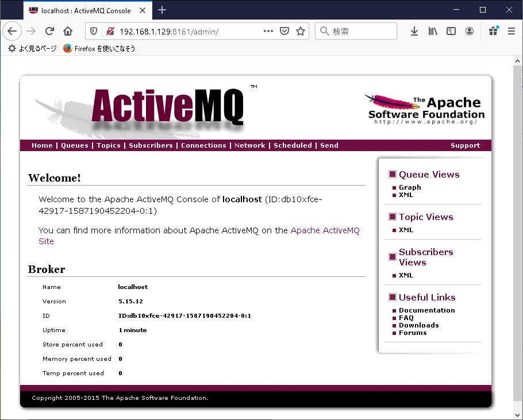Open the Downloads link
The image size is (523, 420).
pyautogui.click(x=419, y=325)
